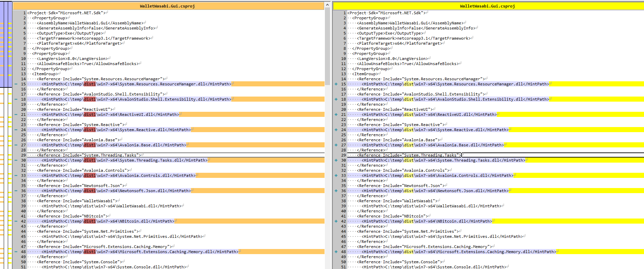
Task: Click the minus diff marker on left line 18
Action: (16, 99)
